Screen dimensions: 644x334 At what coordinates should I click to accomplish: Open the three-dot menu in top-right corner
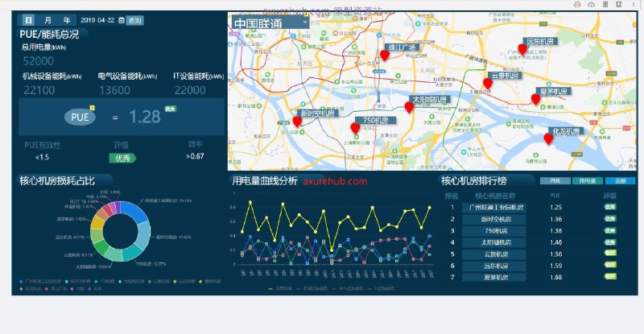click(634, 4)
